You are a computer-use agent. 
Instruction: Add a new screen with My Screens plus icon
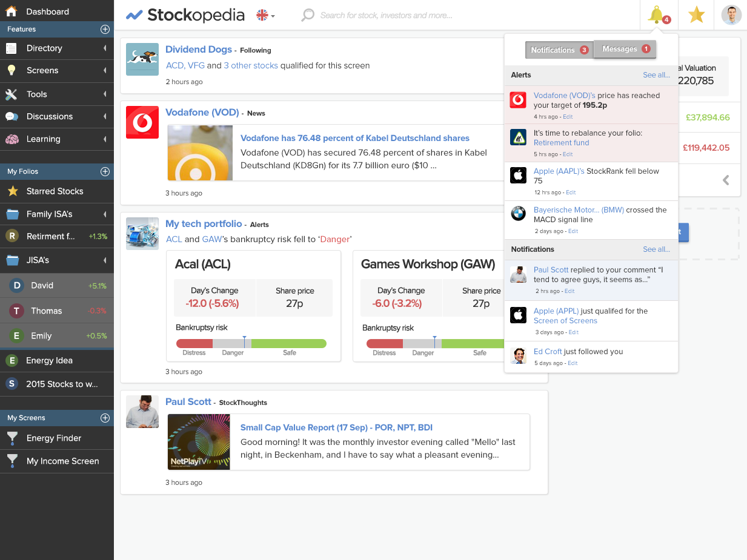105,418
